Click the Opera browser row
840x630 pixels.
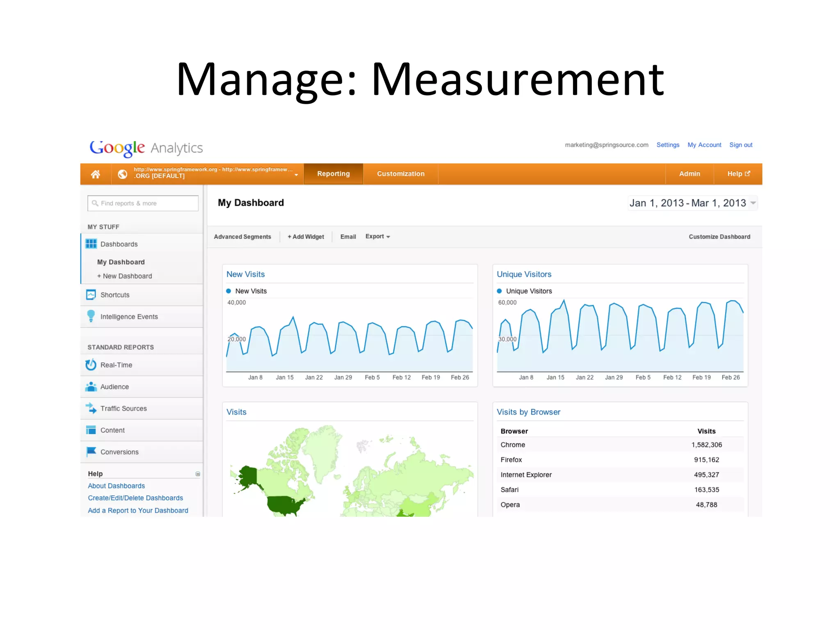coord(620,504)
